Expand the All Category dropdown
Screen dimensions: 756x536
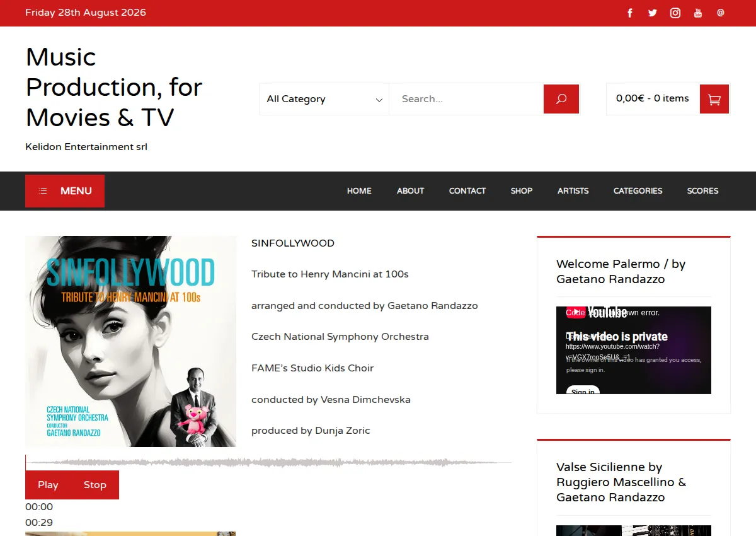point(324,99)
